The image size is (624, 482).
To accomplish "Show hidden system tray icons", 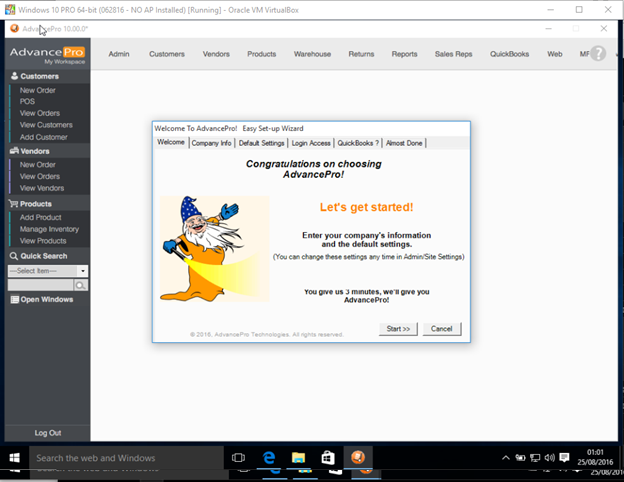I will pyautogui.click(x=506, y=458).
